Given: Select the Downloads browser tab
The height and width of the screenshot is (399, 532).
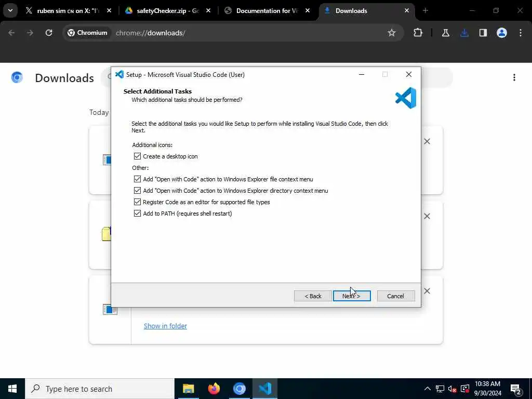Looking at the screenshot, I should pyautogui.click(x=366, y=11).
